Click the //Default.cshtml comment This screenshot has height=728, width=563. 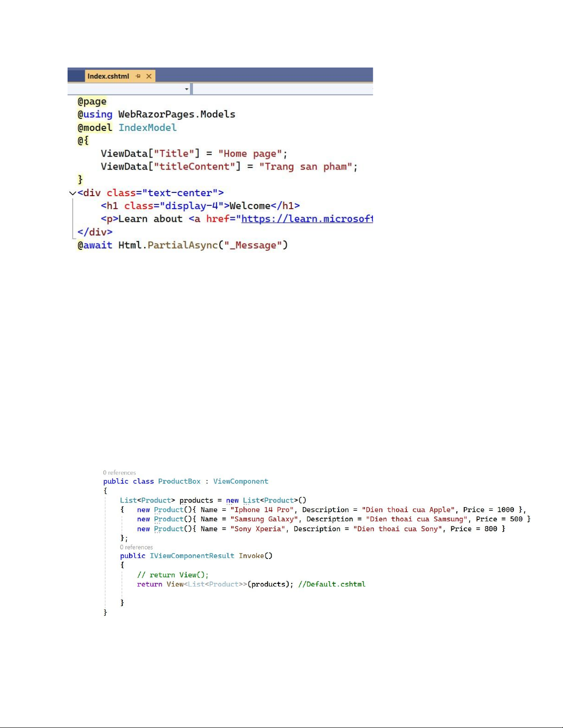tap(332, 584)
